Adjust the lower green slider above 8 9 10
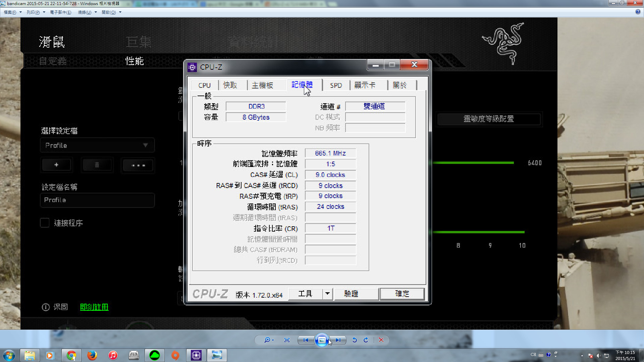 [478, 232]
